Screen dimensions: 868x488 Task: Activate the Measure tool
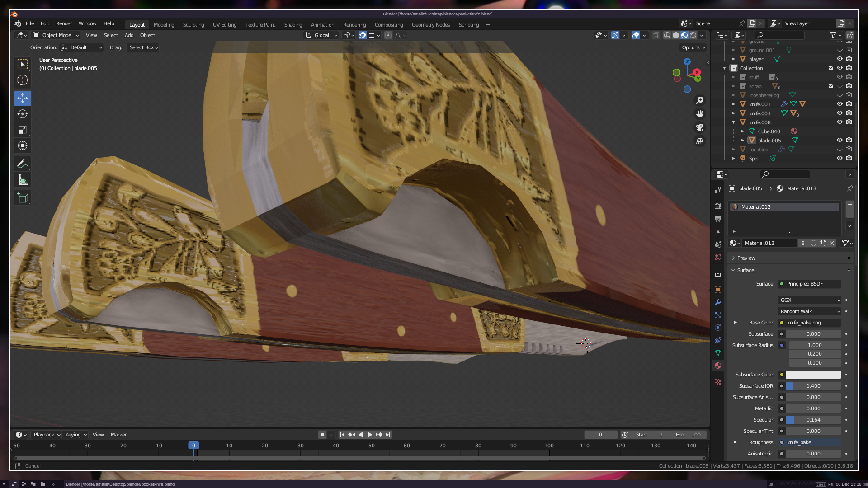coord(23,180)
